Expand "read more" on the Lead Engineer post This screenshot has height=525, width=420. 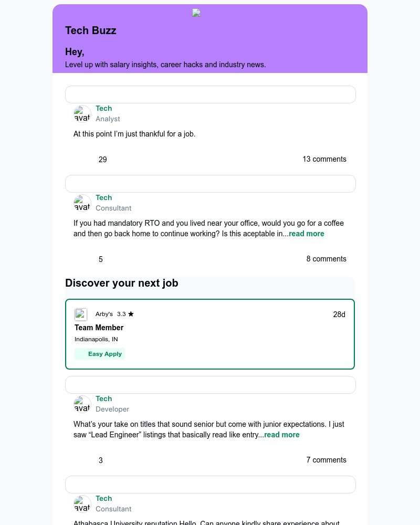tap(282, 435)
